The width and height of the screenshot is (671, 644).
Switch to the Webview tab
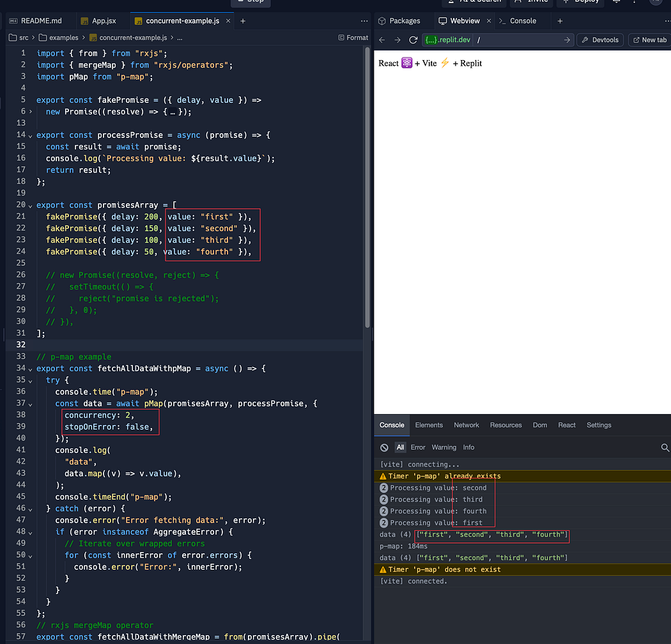pos(459,21)
